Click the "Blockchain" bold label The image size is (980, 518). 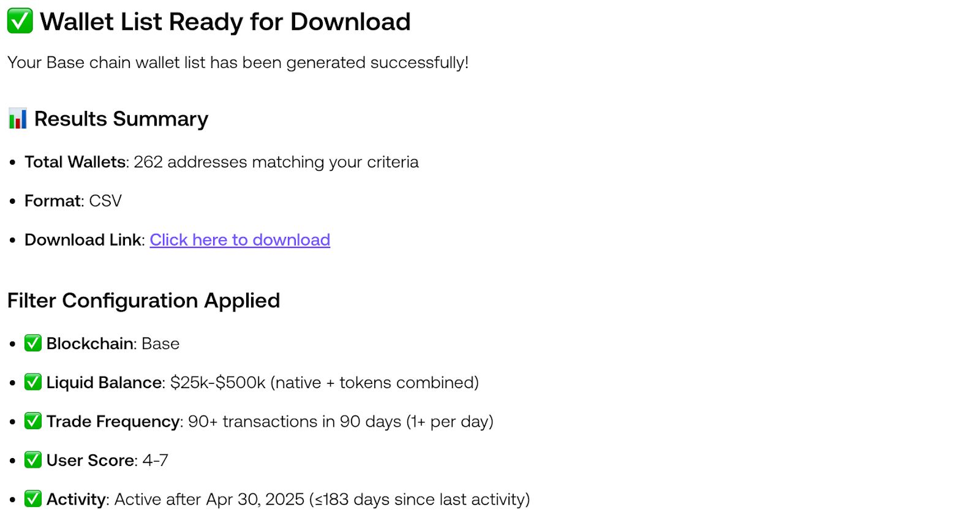89,343
